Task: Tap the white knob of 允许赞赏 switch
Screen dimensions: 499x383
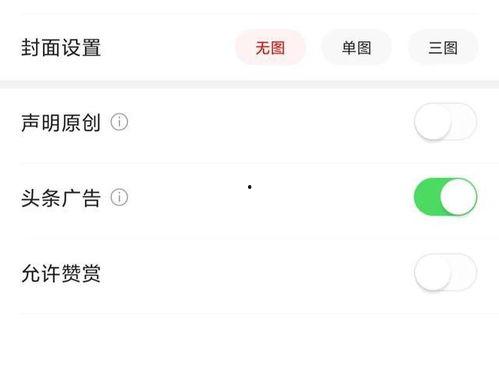Action: click(432, 273)
